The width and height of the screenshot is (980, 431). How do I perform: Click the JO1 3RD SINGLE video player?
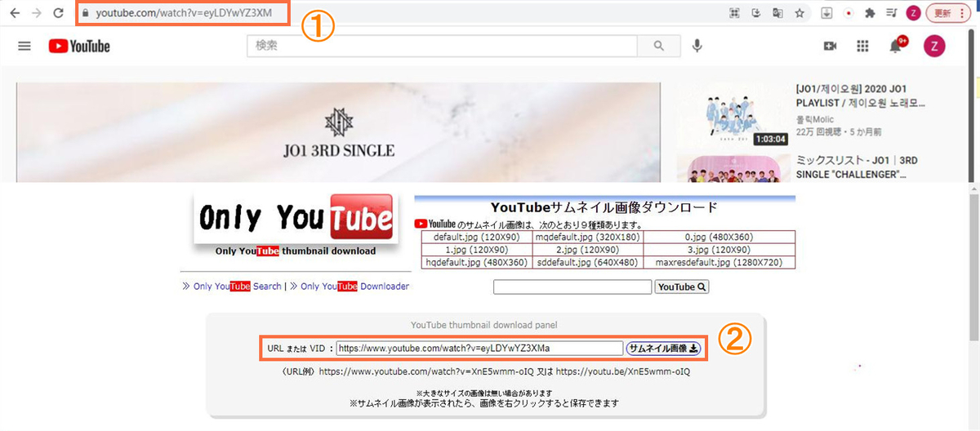337,132
